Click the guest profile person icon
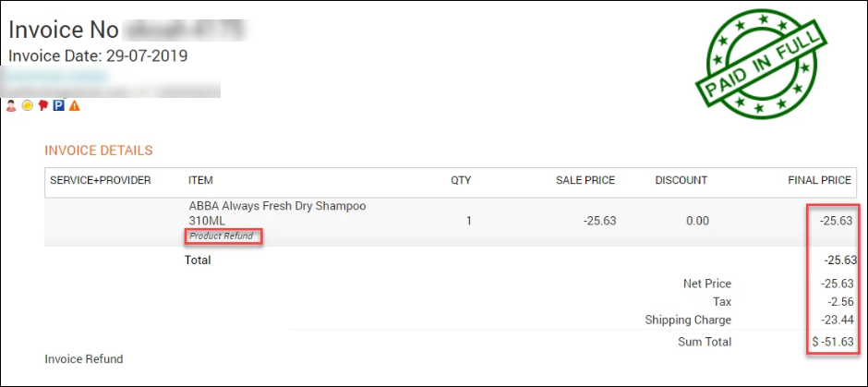Viewport: 868px width, 387px height. (11, 105)
